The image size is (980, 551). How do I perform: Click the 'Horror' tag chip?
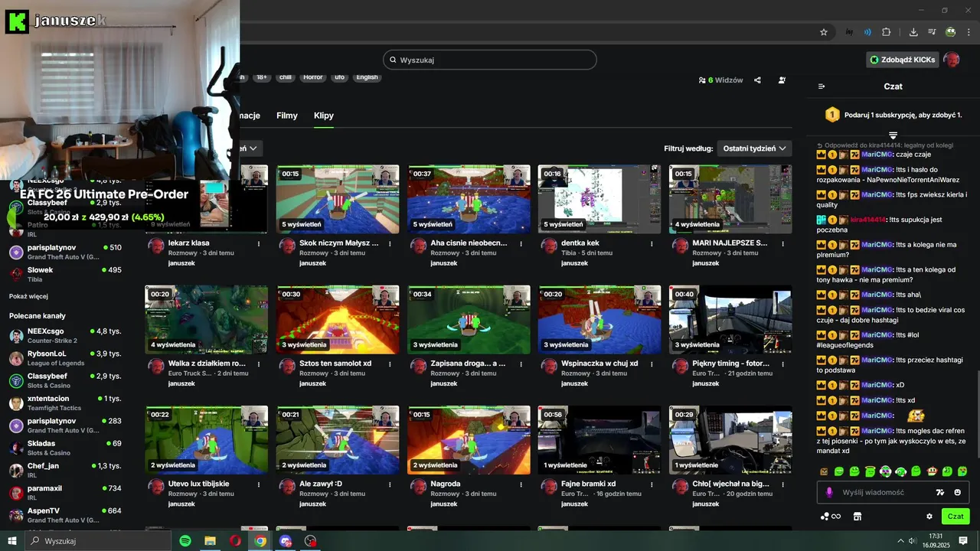point(312,77)
